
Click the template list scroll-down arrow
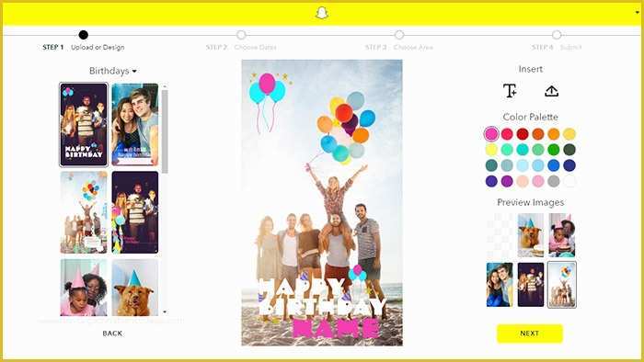(x=165, y=312)
